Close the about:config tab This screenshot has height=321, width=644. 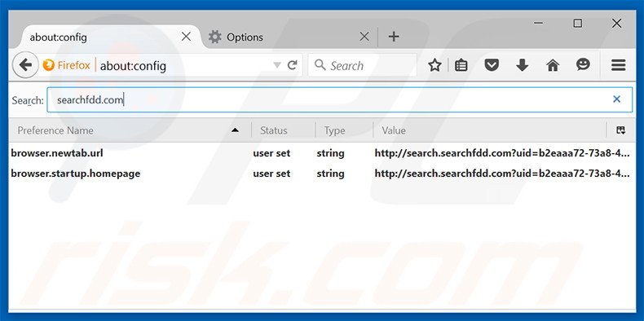point(186,37)
